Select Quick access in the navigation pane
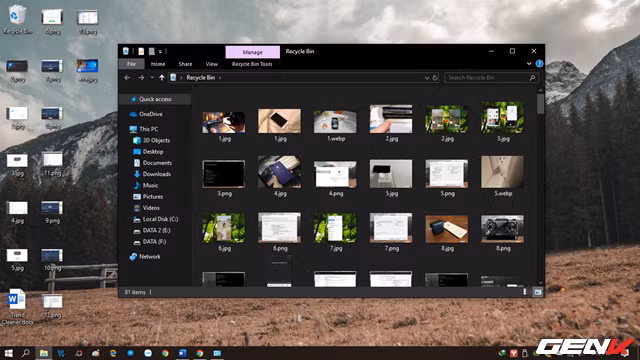Image resolution: width=640 pixels, height=360 pixels. (155, 99)
